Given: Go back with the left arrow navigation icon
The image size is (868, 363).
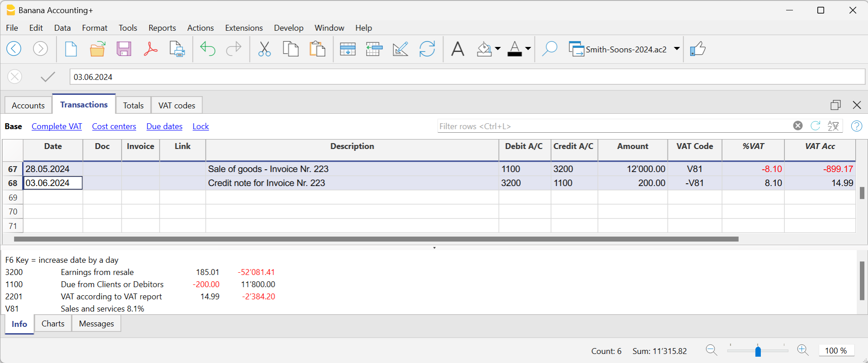Looking at the screenshot, I should point(14,48).
